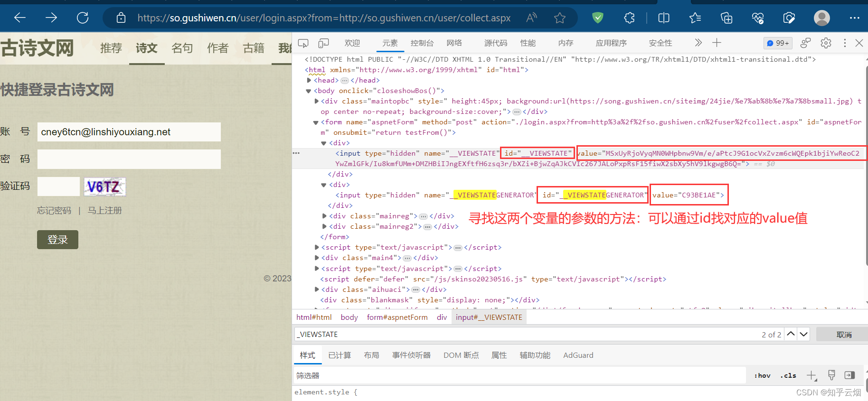The width and height of the screenshot is (868, 401).
Task: Open the Extensions puzzle icon
Action: point(629,18)
